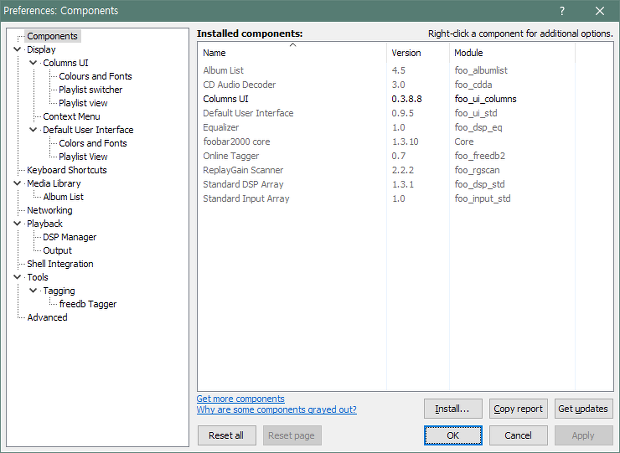Click the foo_rgscan module cell
This screenshot has width=620, height=453.
[x=477, y=170]
